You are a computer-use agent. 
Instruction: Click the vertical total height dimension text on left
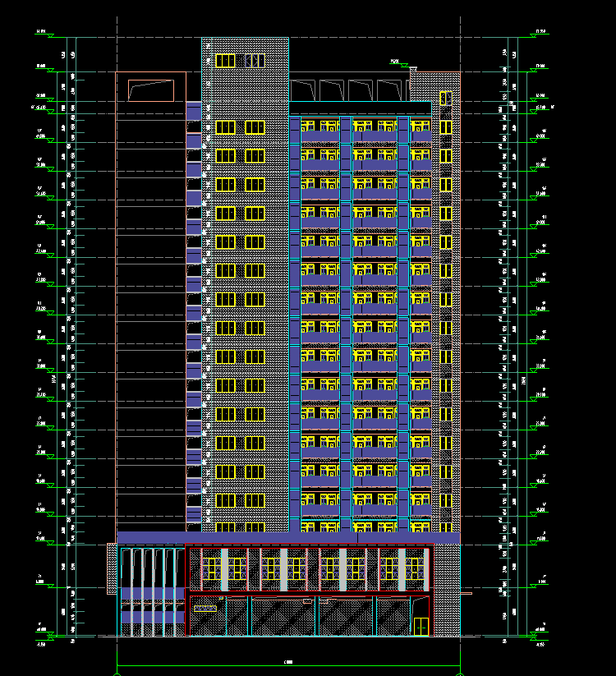(x=53, y=379)
